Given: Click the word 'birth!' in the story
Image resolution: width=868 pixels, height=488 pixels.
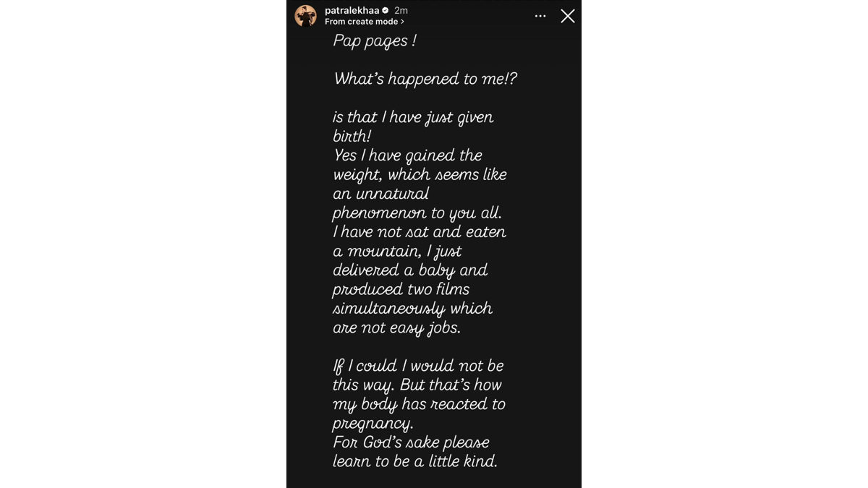Looking at the screenshot, I should coord(352,137).
